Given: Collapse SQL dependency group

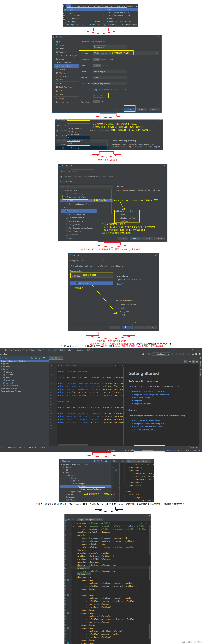Looking at the screenshot, I should 72,280.
